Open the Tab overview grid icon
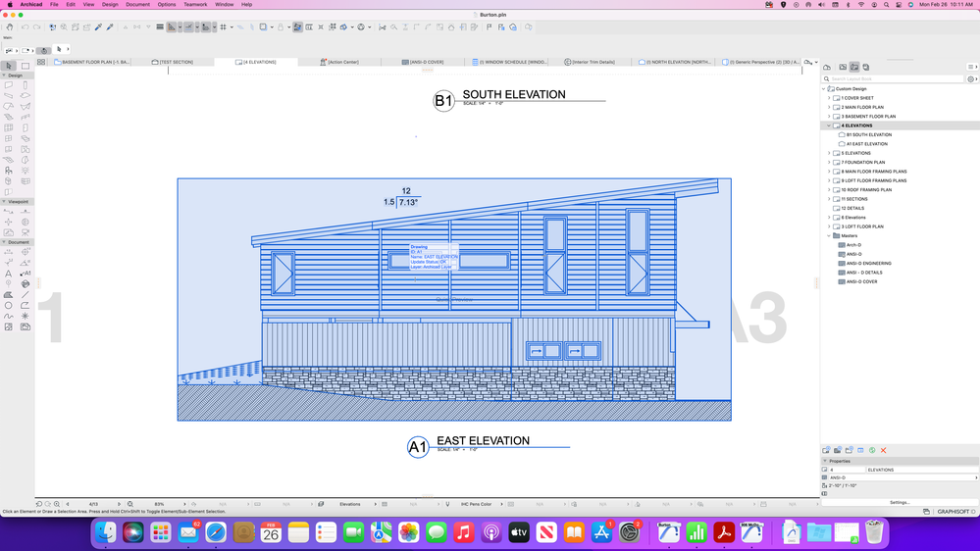Viewport: 980px width, 551px height. click(x=41, y=62)
